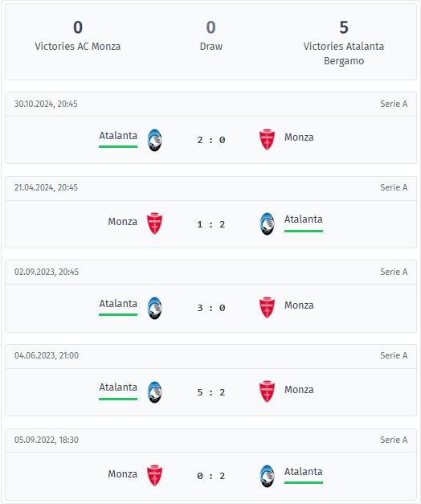Click Monza crest in 04.06.2023 match
Image resolution: width=421 pixels, height=504 pixels.
(x=267, y=391)
